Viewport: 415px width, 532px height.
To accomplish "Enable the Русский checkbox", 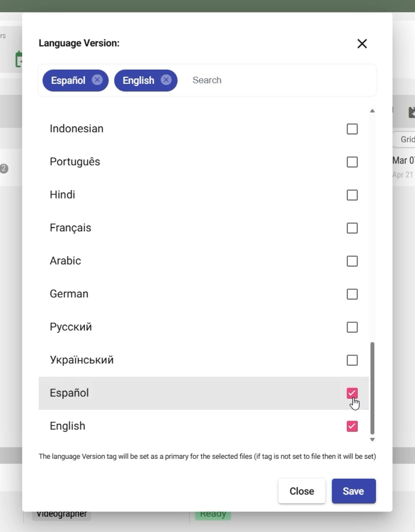I will pos(352,327).
